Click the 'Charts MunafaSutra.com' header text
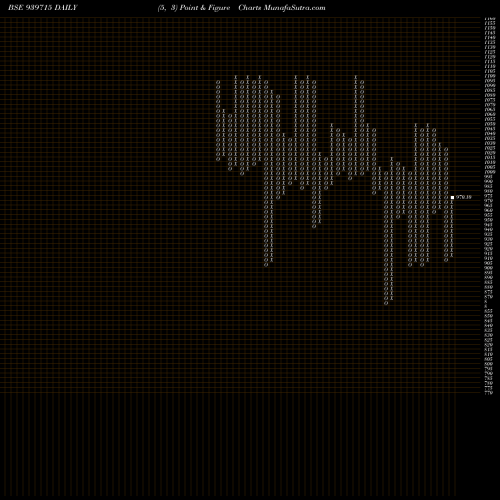Image resolution: width=500 pixels, height=500 pixels. tap(282, 8)
